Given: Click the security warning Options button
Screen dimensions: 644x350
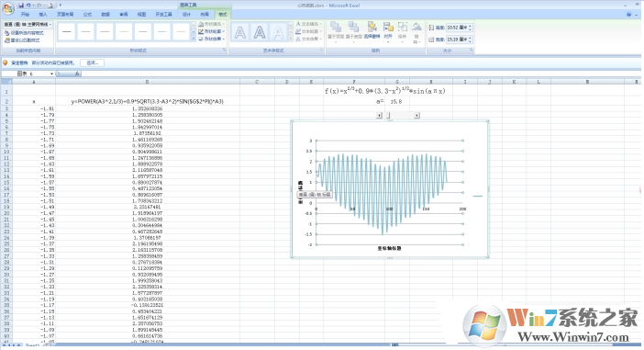Looking at the screenshot, I should [x=93, y=62].
